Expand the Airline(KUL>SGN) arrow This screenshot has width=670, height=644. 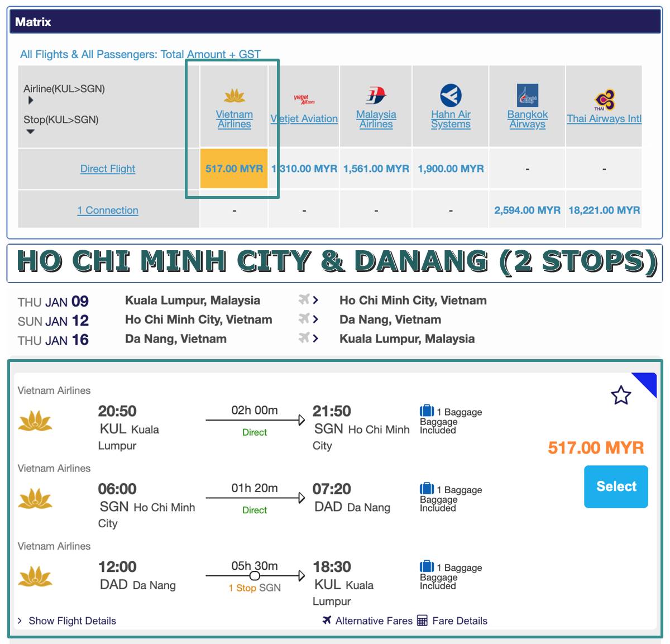pyautogui.click(x=31, y=101)
